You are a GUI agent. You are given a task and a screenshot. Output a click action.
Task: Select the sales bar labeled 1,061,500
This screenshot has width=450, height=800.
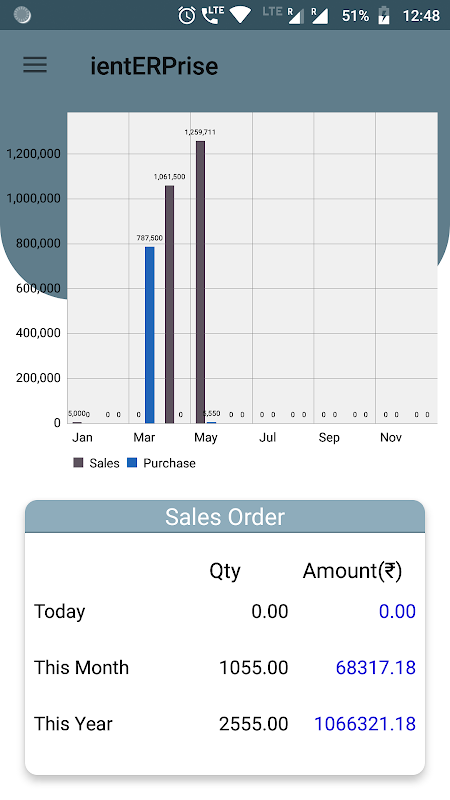[x=169, y=305]
